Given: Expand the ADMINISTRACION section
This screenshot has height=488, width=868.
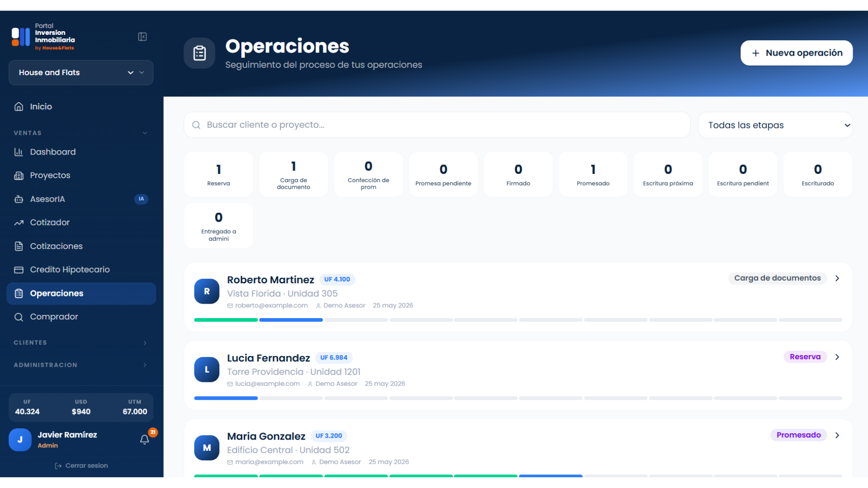Looking at the screenshot, I should coord(81,365).
